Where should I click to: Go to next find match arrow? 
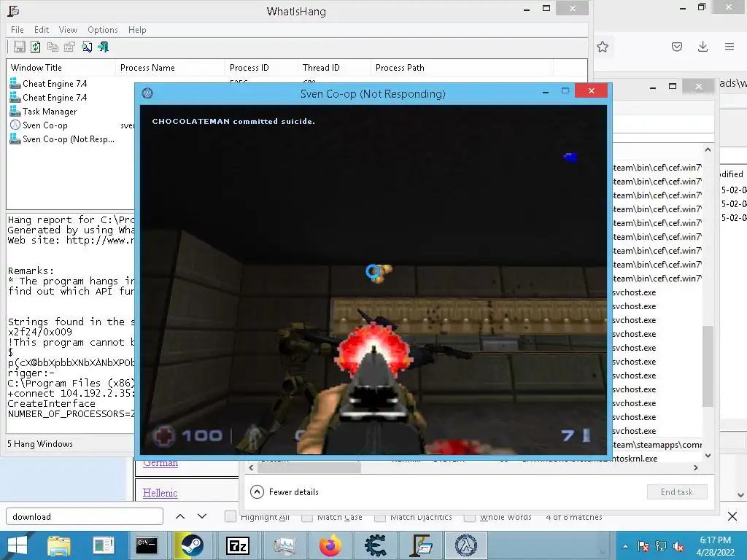click(202, 517)
